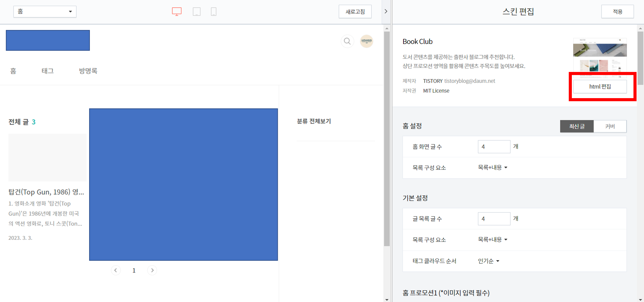Viewport: 644px width, 302px height.
Task: Go to next page with the right arrow
Action: pos(152,270)
